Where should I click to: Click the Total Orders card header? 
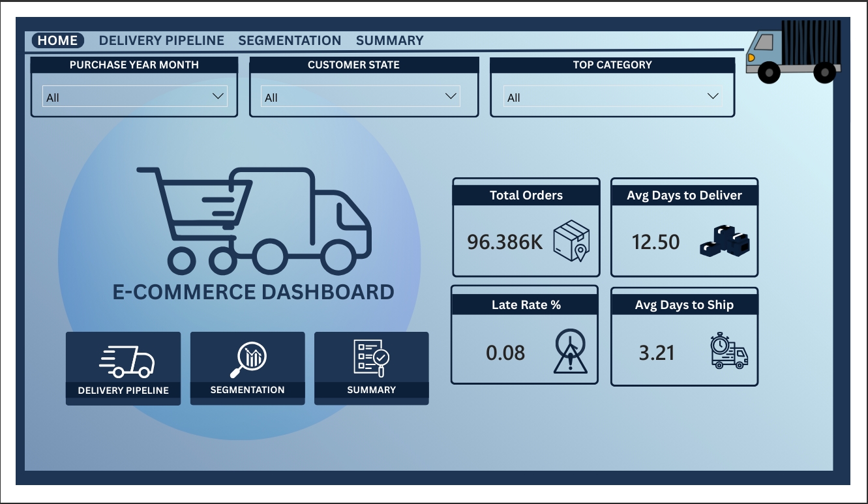point(526,195)
